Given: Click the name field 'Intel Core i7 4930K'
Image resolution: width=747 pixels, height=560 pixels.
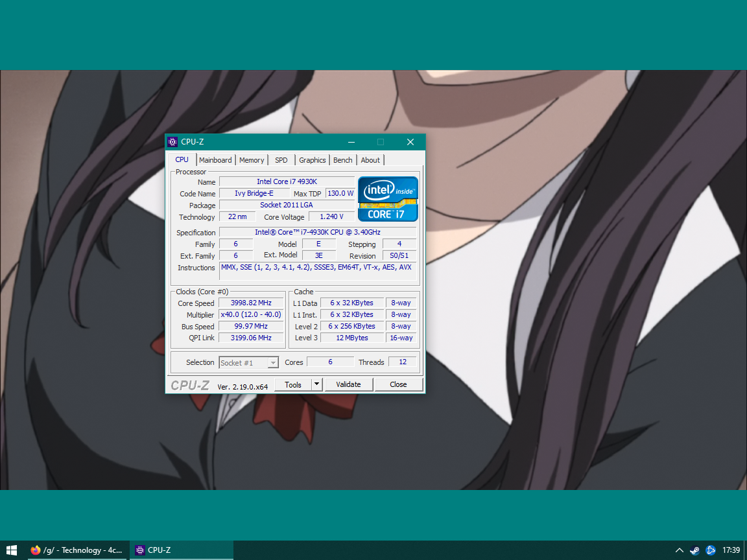Looking at the screenshot, I should pyautogui.click(x=287, y=181).
